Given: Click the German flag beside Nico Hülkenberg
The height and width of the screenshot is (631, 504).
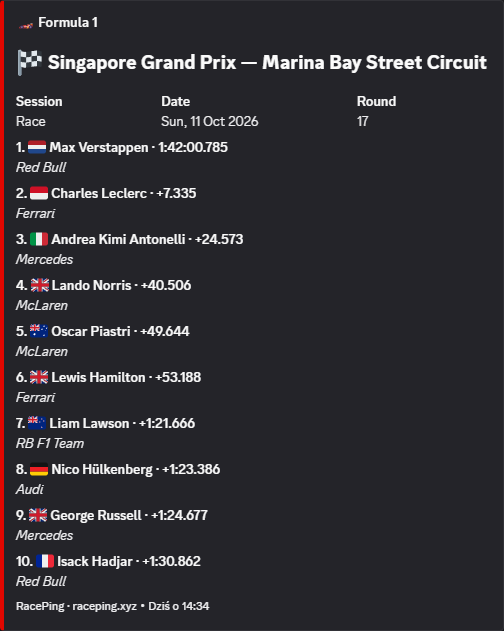Looking at the screenshot, I should point(39,469).
